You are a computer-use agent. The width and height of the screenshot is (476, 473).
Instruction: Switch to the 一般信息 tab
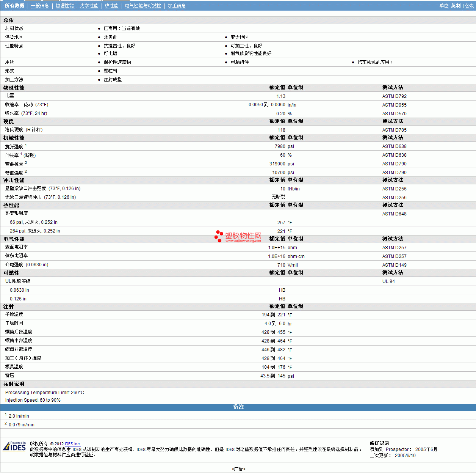point(40,6)
